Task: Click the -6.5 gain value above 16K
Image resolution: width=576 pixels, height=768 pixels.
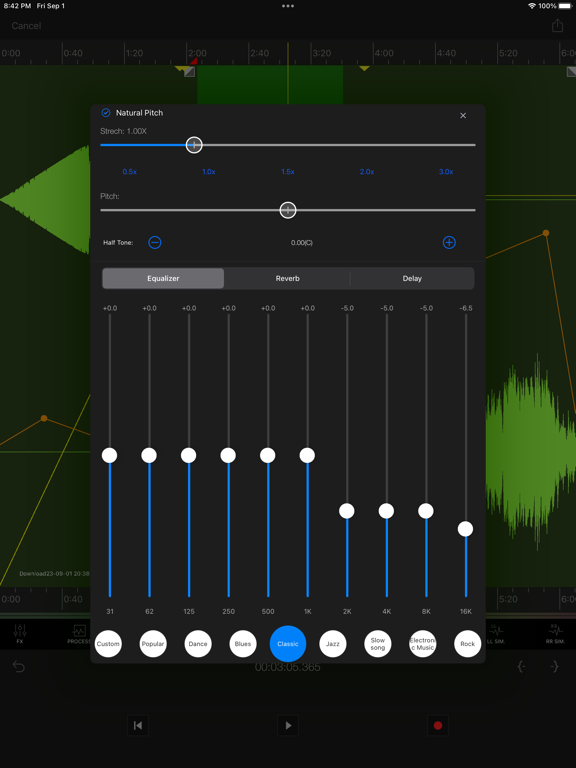Action: coord(466,308)
